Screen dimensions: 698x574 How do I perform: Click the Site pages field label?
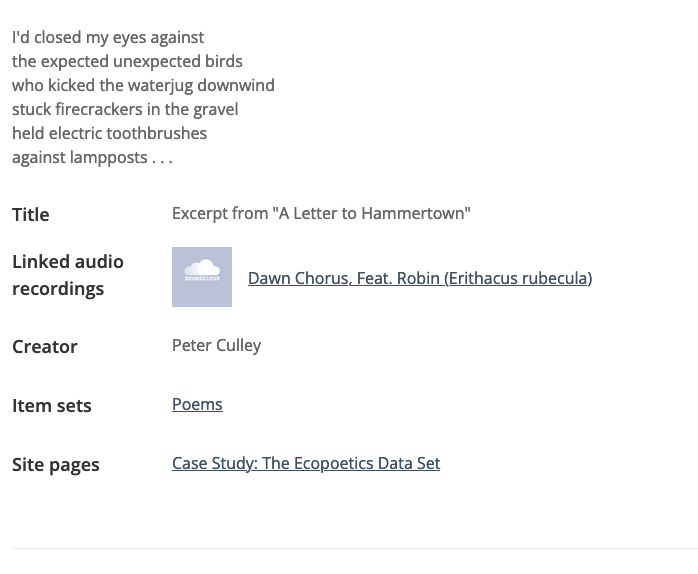point(56,465)
